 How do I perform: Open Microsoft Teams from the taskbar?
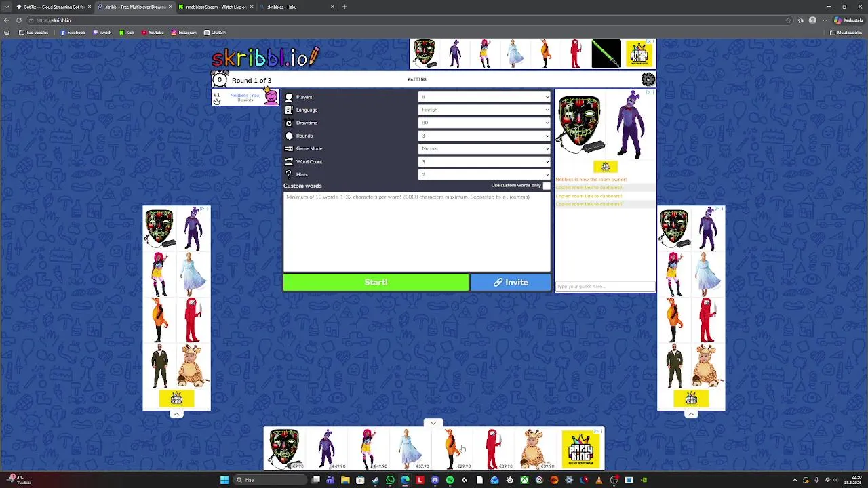click(x=330, y=480)
